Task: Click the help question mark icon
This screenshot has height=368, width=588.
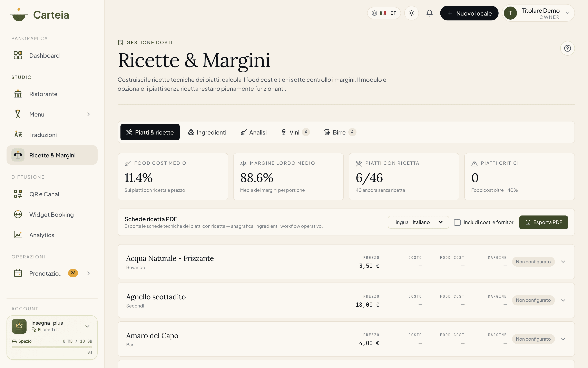Action: [x=567, y=48]
